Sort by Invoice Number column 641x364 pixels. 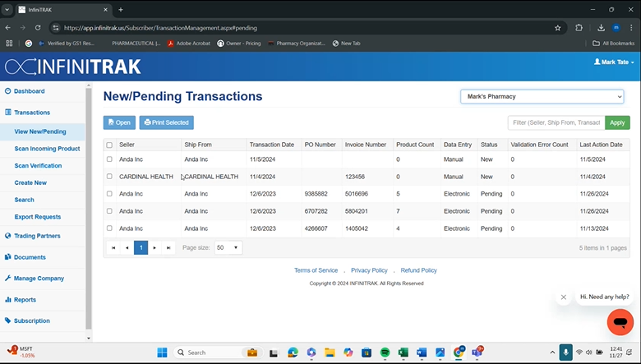(x=366, y=145)
